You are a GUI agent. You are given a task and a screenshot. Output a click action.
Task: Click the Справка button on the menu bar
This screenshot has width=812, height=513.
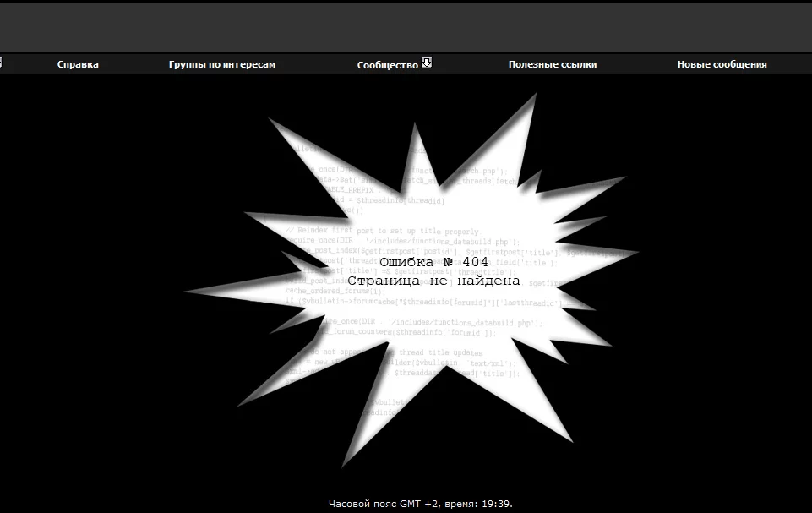pos(77,63)
